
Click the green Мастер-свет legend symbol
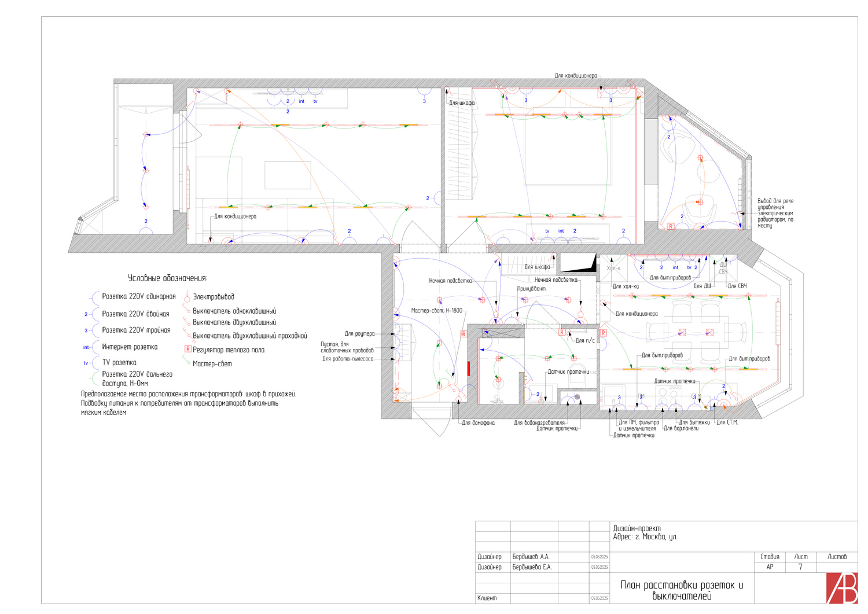[186, 362]
